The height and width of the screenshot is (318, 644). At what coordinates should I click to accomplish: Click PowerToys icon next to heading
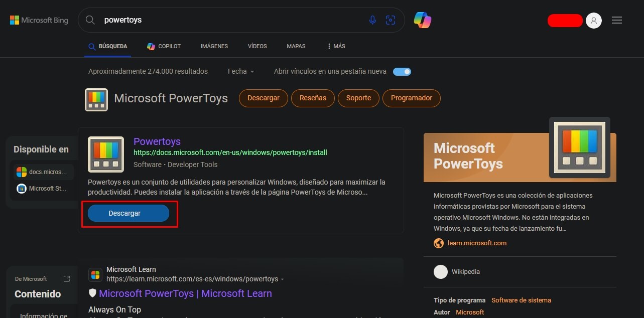(x=96, y=99)
